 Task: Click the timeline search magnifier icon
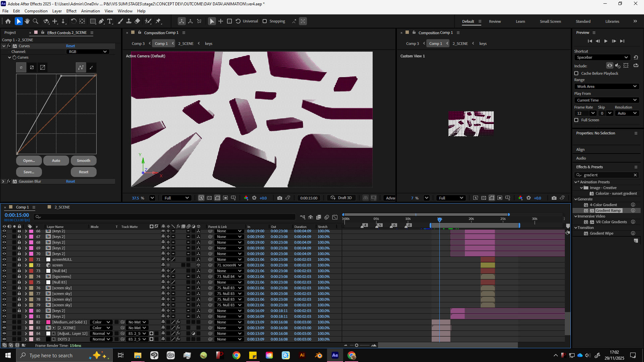click(38, 217)
